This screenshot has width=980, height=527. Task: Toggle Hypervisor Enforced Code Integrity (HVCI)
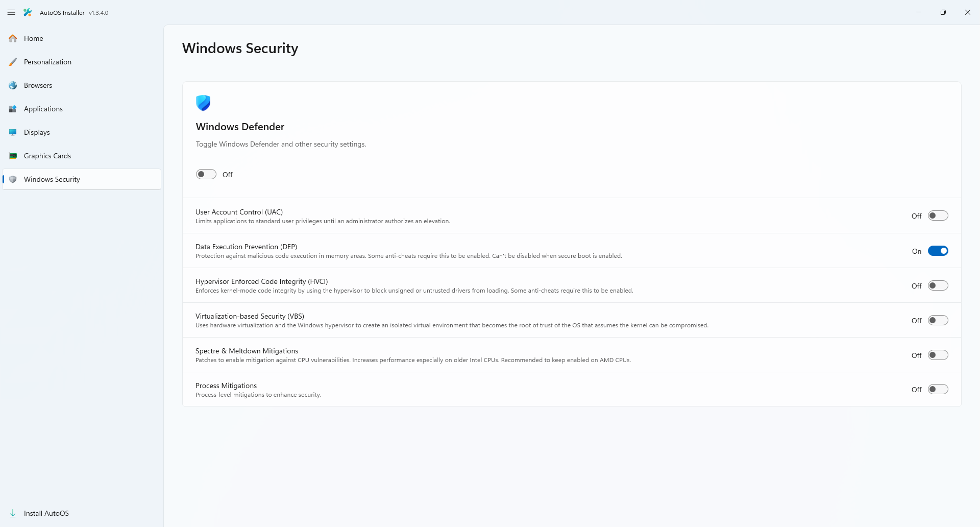(938, 285)
